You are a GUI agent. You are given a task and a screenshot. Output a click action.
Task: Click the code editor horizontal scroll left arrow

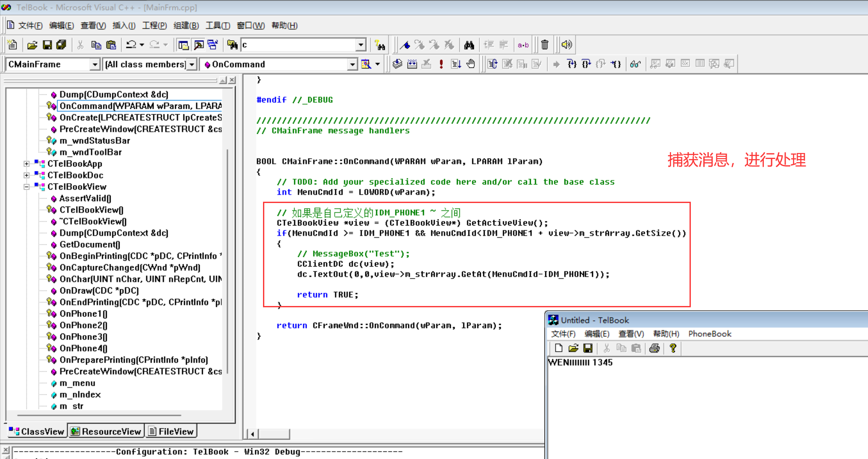[x=252, y=434]
